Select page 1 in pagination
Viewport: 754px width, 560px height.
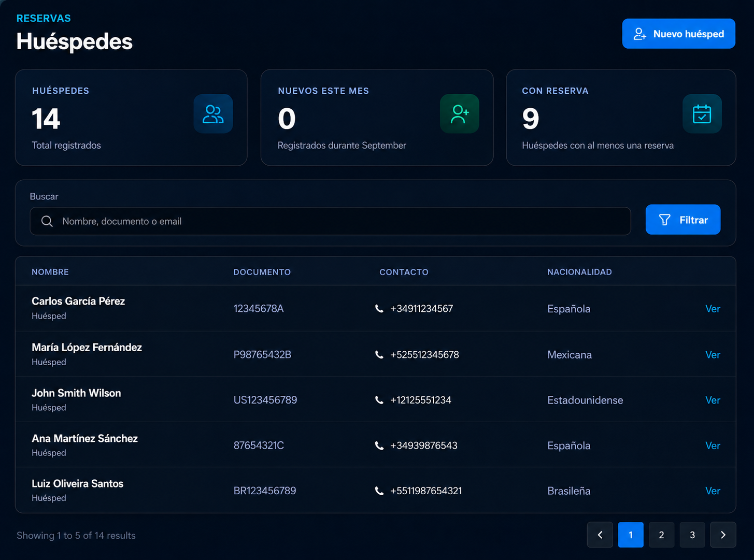coord(631,535)
